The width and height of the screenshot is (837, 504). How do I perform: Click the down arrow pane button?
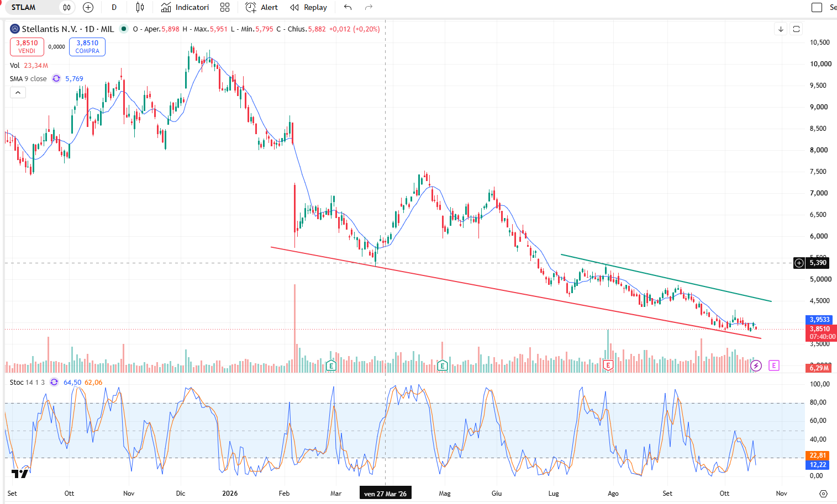(x=781, y=29)
